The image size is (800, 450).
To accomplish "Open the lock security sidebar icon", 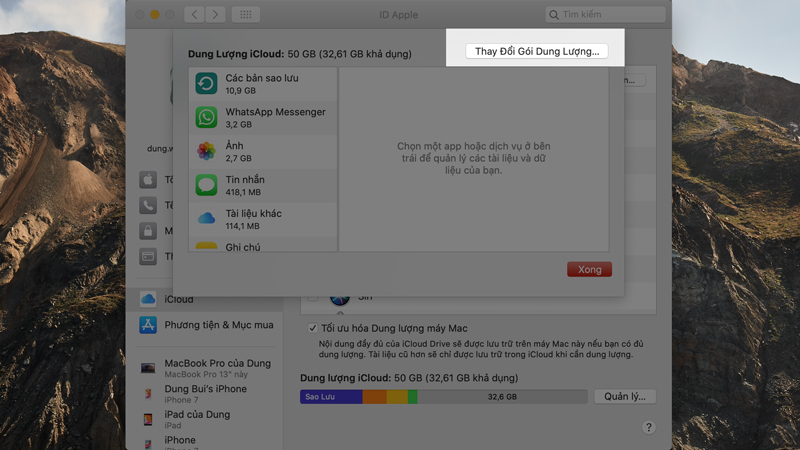I will click(148, 231).
